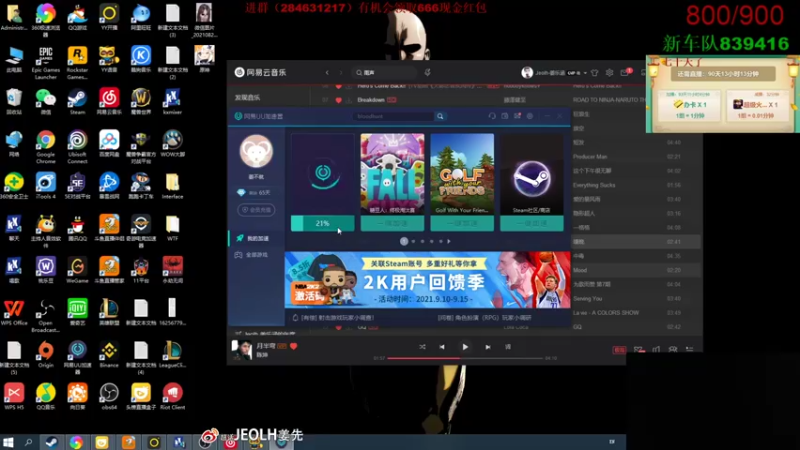Select the Everything Sucks song row
This screenshot has height=450, width=800.
tap(636, 185)
